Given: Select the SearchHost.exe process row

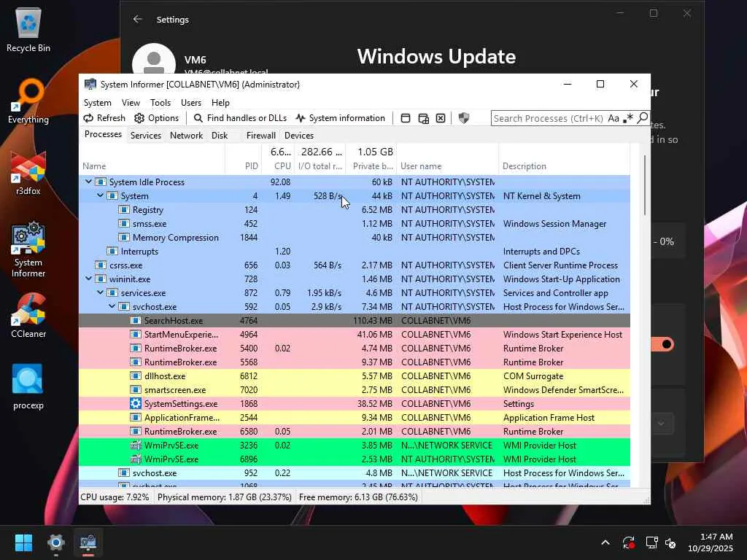Looking at the screenshot, I should (x=355, y=321).
